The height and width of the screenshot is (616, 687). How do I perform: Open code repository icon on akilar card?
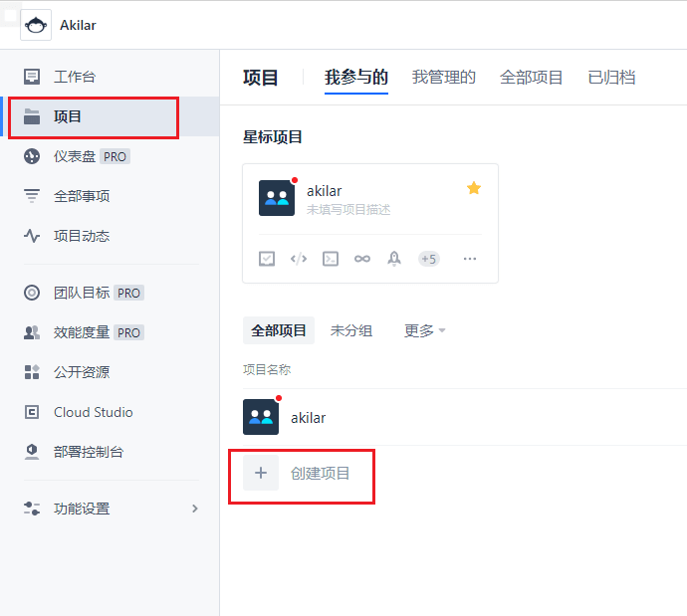(x=299, y=259)
